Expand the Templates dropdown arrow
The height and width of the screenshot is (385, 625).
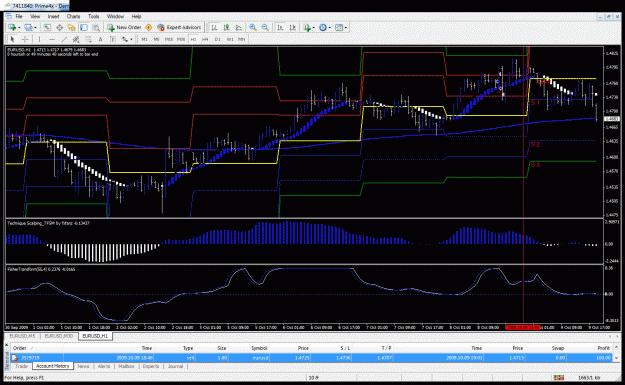[x=346, y=28]
